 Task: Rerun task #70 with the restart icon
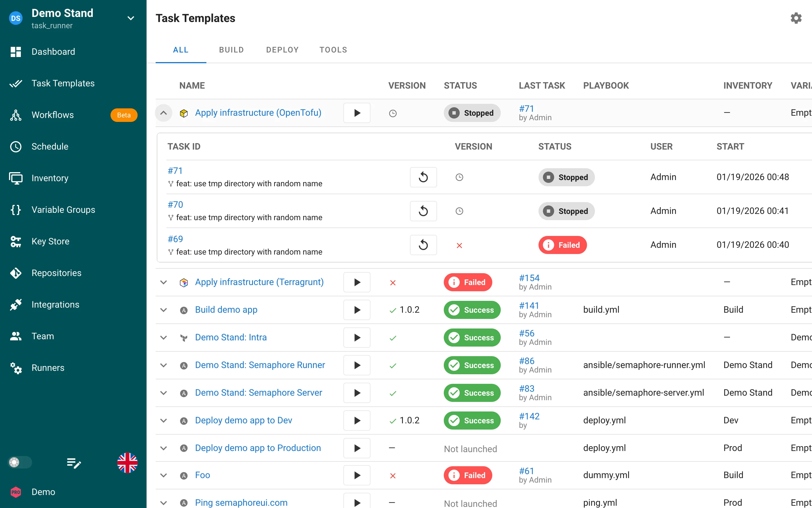click(x=423, y=211)
